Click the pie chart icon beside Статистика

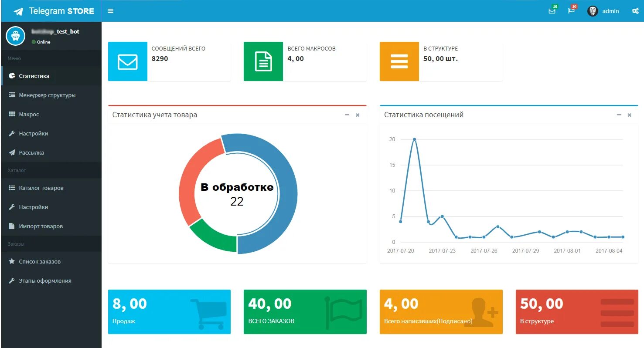pyautogui.click(x=12, y=76)
